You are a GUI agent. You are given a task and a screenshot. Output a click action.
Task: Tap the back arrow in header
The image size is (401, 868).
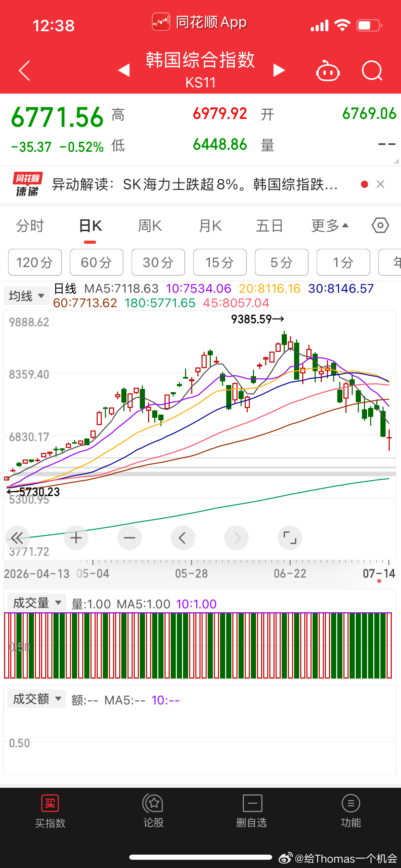[x=24, y=71]
